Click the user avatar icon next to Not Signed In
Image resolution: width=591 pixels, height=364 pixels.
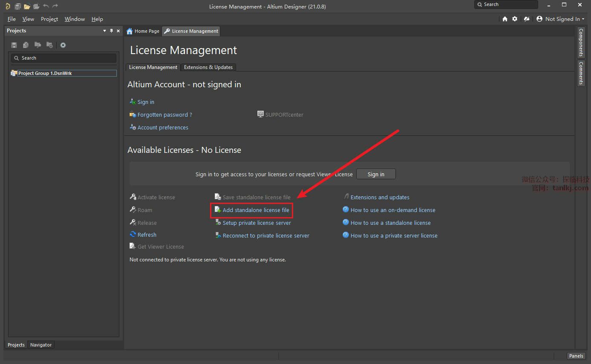[539, 19]
